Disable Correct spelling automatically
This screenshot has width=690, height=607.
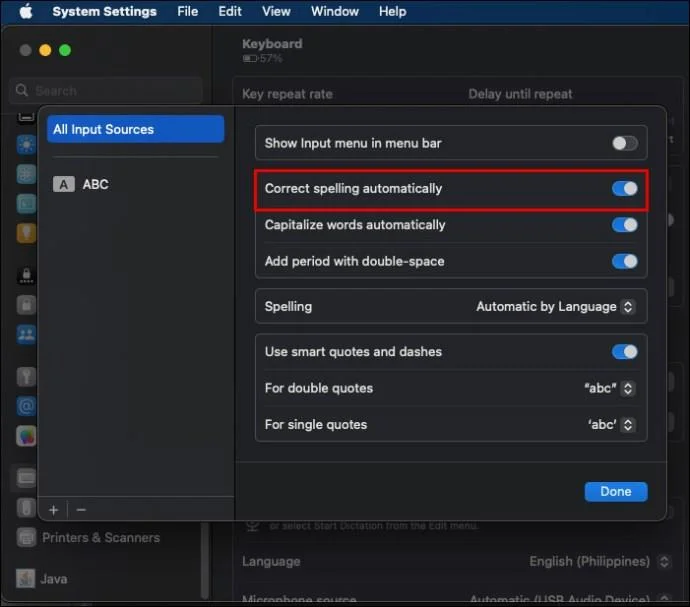(624, 188)
